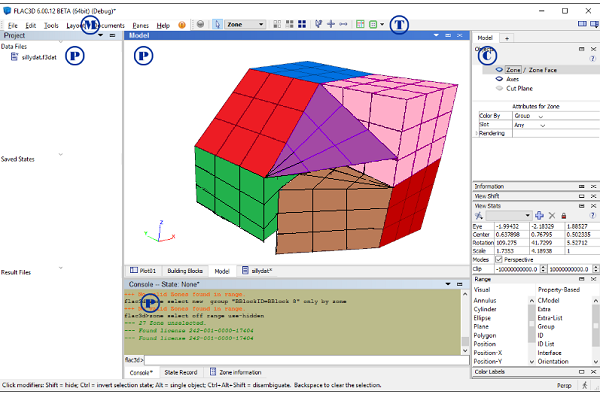Collapse the Saved States section

(x=60, y=155)
